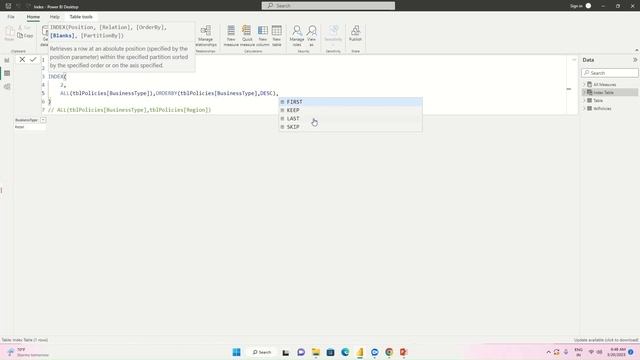Expand the Index Table entry

(584, 93)
